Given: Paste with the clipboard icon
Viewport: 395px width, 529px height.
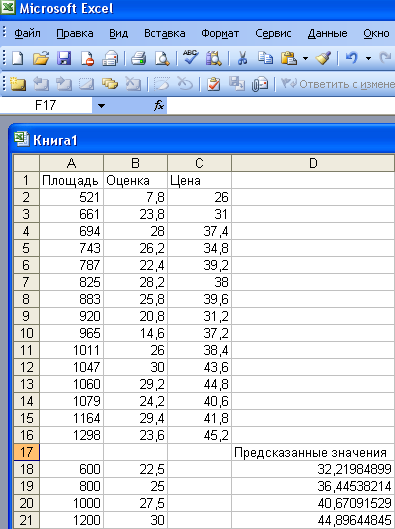Looking at the screenshot, I should click(289, 58).
